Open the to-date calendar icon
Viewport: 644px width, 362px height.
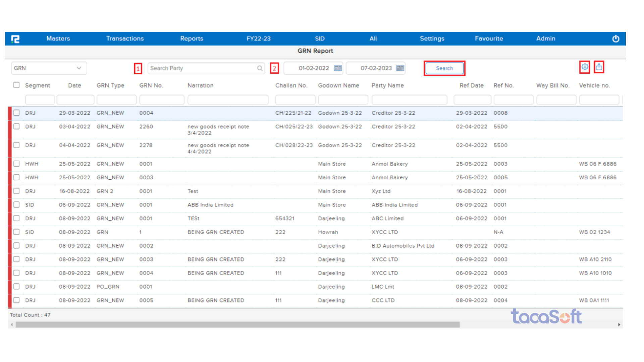pyautogui.click(x=400, y=68)
